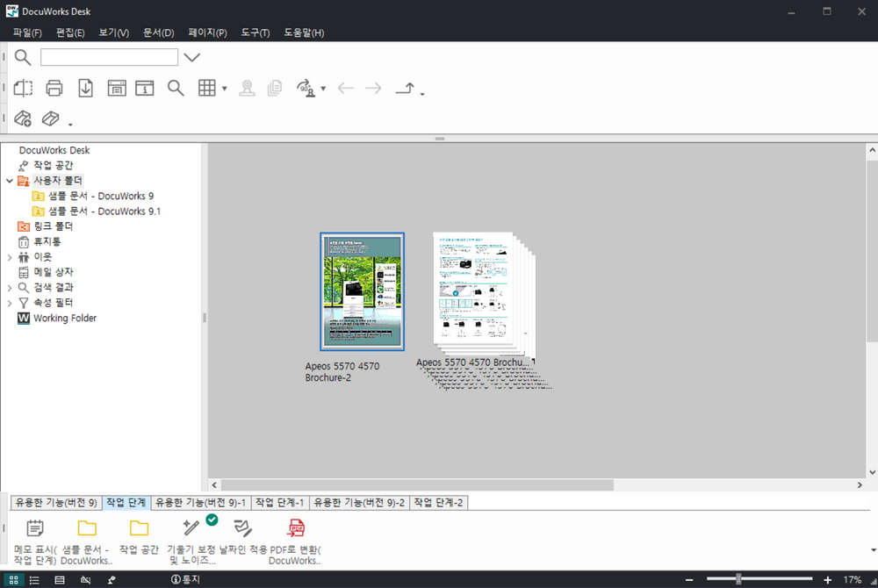Click the 메모 표시 notepad icon
Screen dimensions: 878x588
tap(35, 527)
